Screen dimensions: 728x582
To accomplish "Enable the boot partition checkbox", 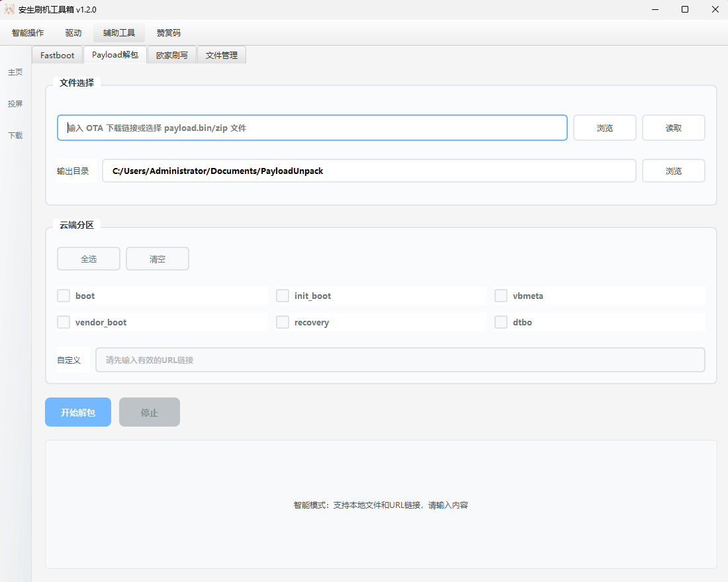I will pos(64,296).
